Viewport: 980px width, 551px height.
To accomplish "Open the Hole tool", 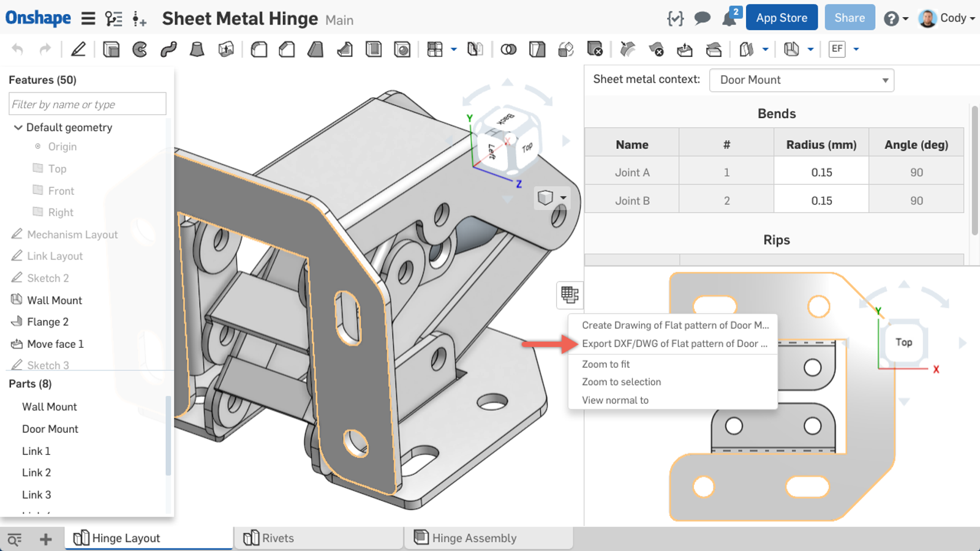I will click(403, 49).
